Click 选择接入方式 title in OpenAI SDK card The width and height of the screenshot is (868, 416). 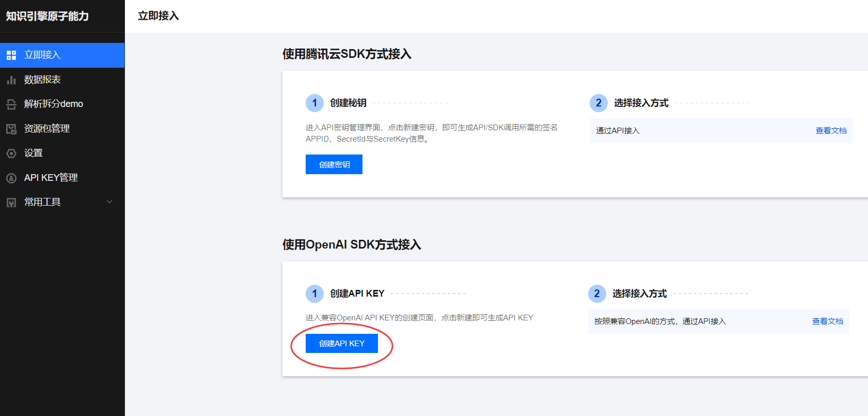[640, 294]
